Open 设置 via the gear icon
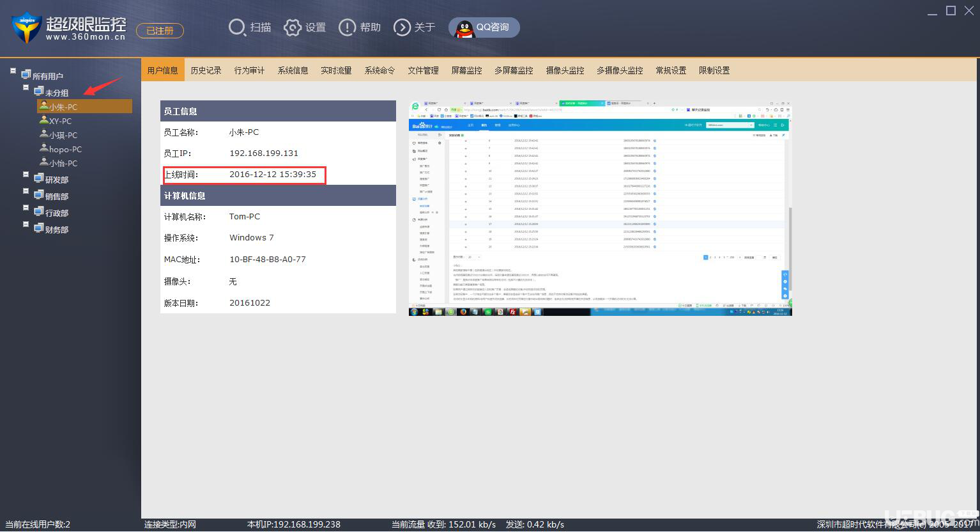980x532 pixels. coord(293,27)
